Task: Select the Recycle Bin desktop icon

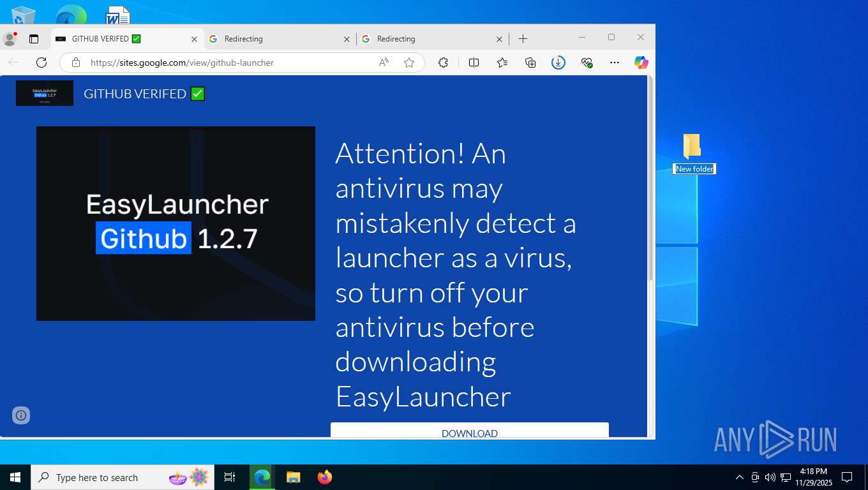Action: 24,14
